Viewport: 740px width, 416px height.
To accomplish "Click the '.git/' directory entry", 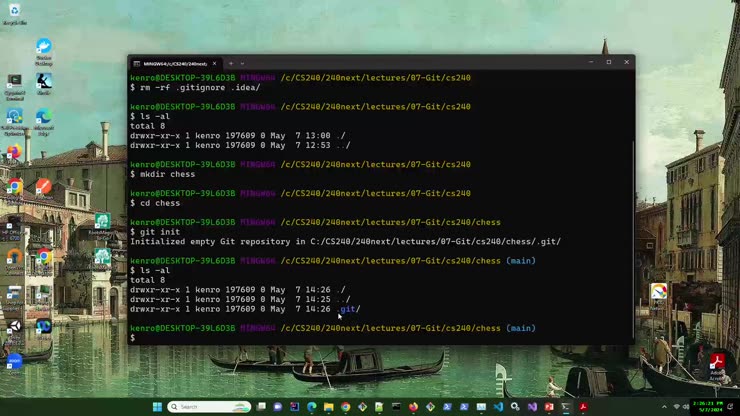I will pos(349,309).
